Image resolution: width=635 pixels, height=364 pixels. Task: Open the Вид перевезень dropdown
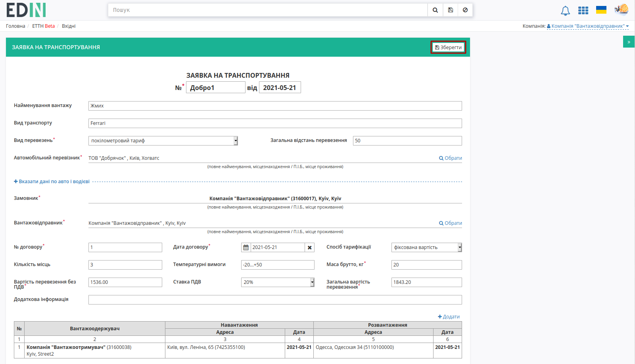pyautogui.click(x=163, y=141)
